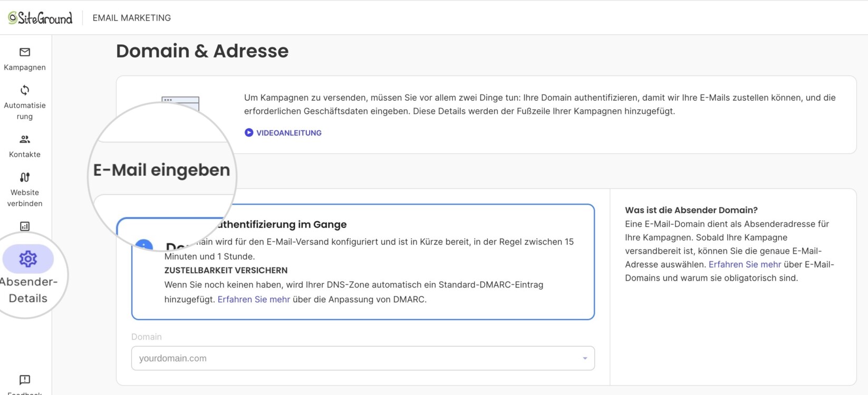
Task: Click the EMAIL MARKETING header text
Action: (x=132, y=18)
